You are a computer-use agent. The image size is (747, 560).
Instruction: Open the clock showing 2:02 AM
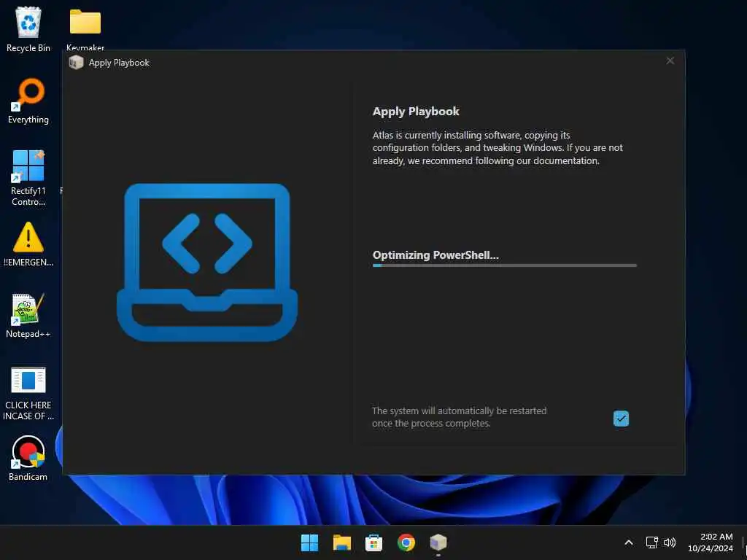pos(711,542)
